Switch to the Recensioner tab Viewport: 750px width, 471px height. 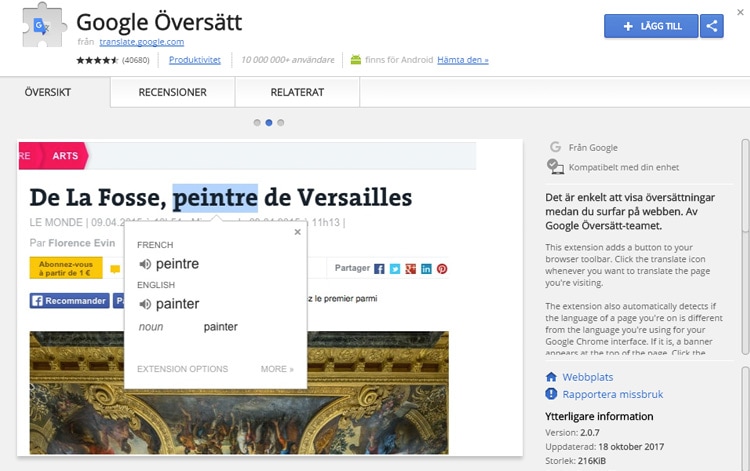(172, 92)
